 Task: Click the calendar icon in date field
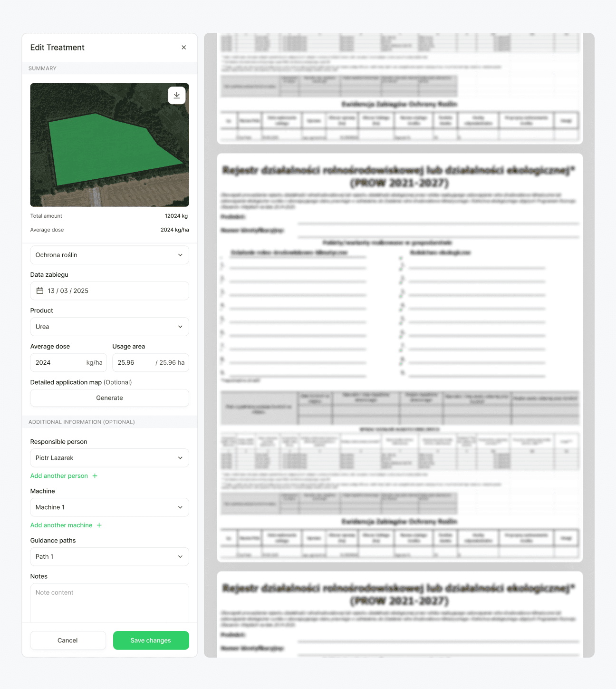point(40,291)
